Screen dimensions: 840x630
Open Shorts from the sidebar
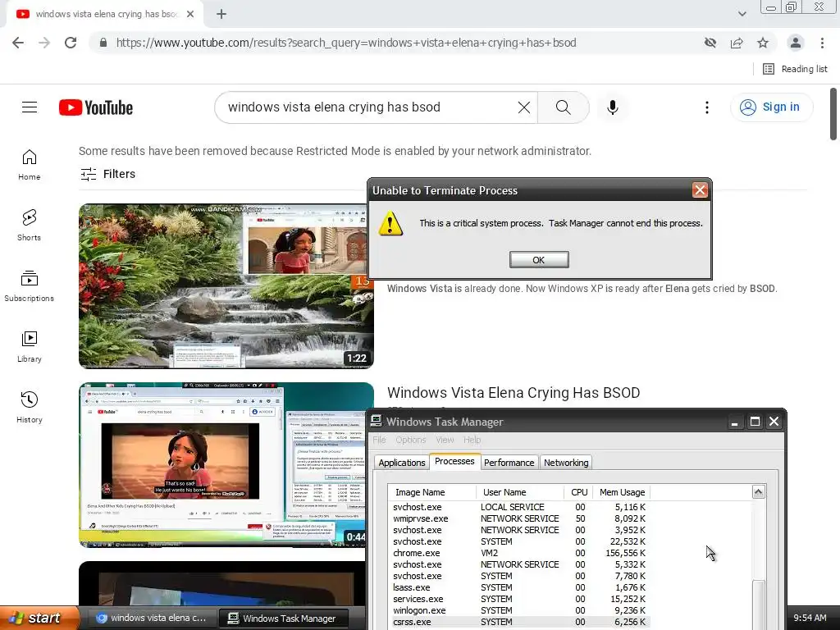[30, 226]
